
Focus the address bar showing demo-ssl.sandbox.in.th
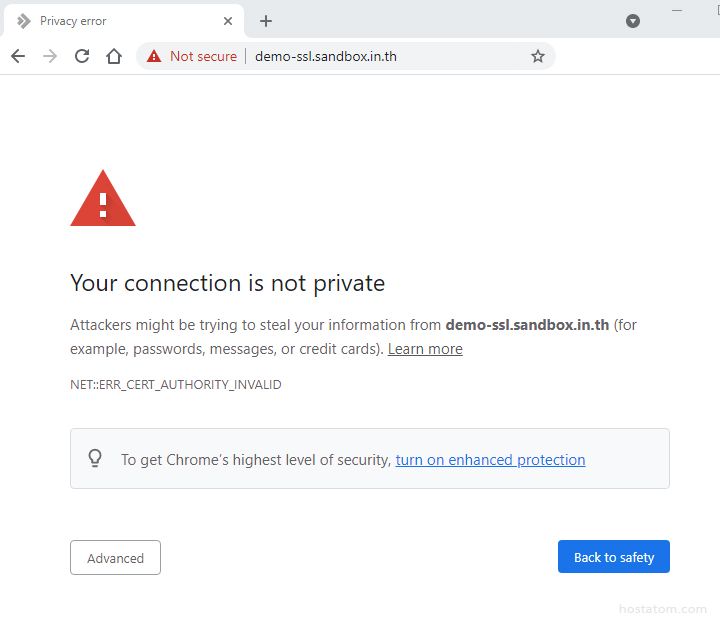pyautogui.click(x=380, y=56)
